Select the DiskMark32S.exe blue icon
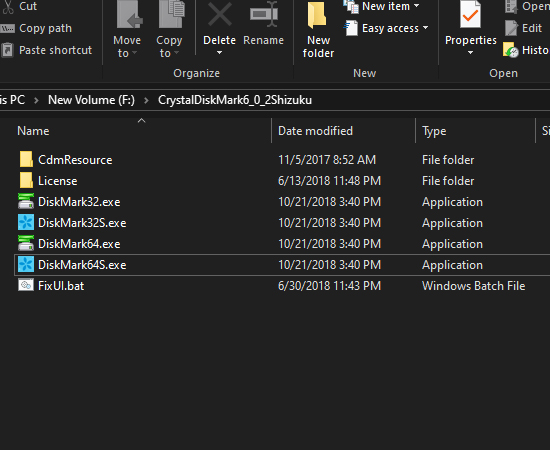Viewport: 550px width, 450px height. [26, 222]
